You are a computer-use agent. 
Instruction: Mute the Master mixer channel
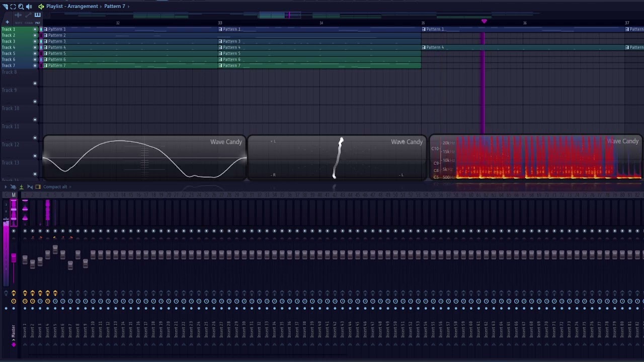(14, 231)
